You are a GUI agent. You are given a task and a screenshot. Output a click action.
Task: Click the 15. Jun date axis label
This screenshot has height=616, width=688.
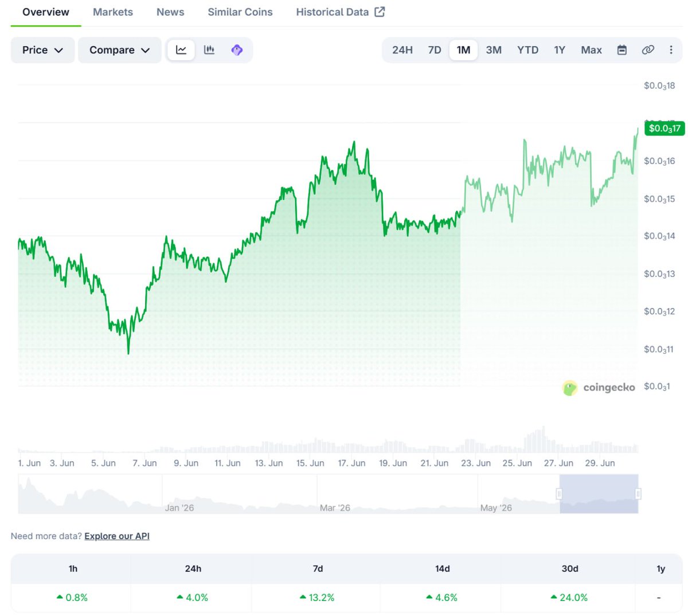[310, 463]
